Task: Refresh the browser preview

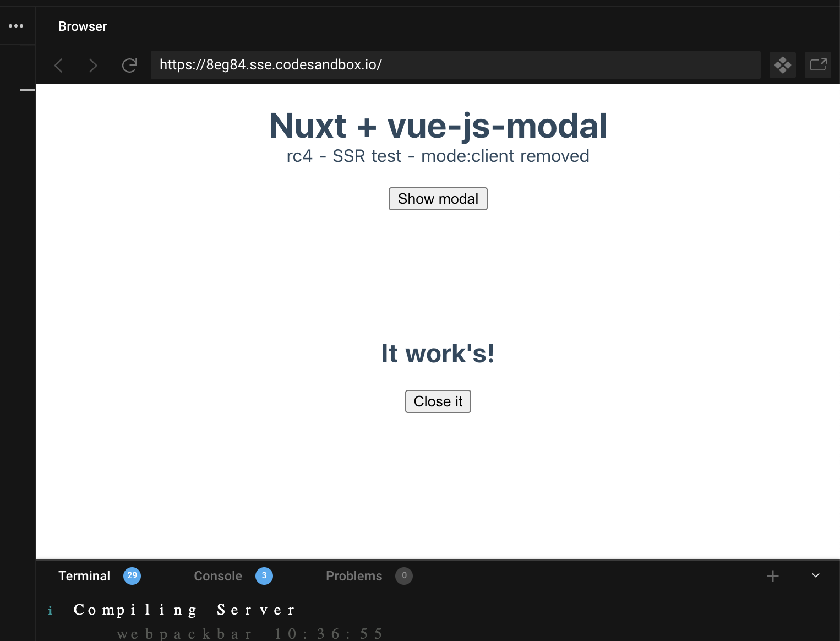Action: tap(129, 66)
